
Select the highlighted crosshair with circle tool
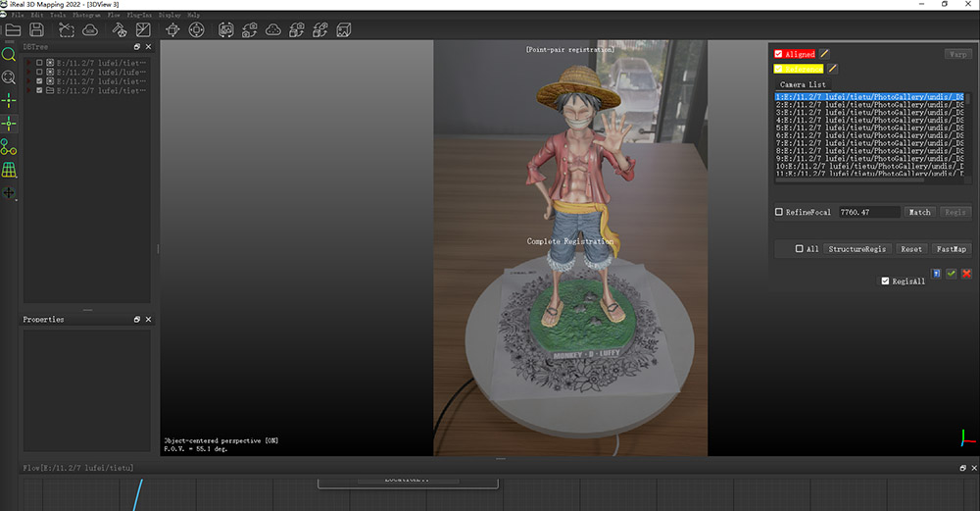(9, 124)
